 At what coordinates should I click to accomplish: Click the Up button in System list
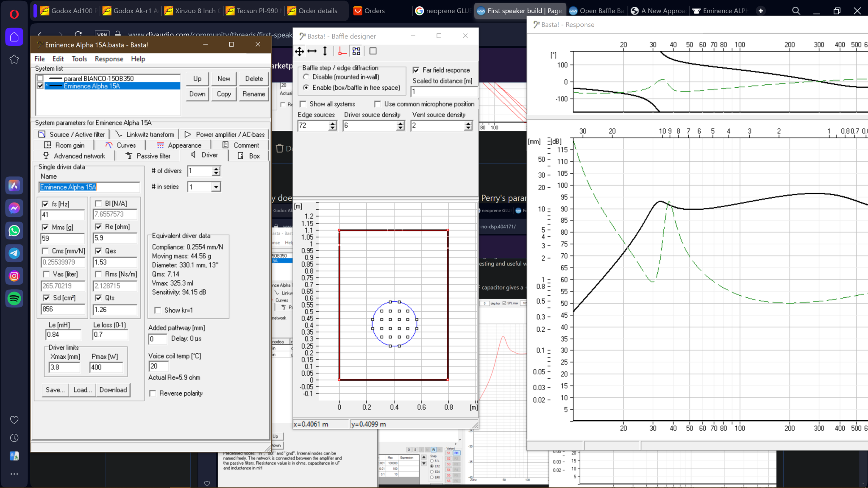(x=198, y=79)
